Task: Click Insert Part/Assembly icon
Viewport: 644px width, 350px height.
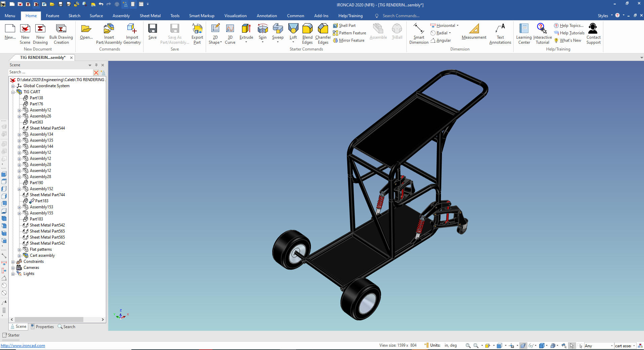Action: (x=109, y=29)
